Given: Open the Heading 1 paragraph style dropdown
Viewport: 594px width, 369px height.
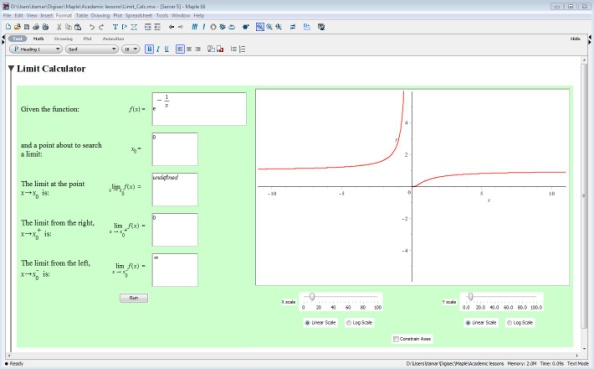Looking at the screenshot, I should pos(36,49).
